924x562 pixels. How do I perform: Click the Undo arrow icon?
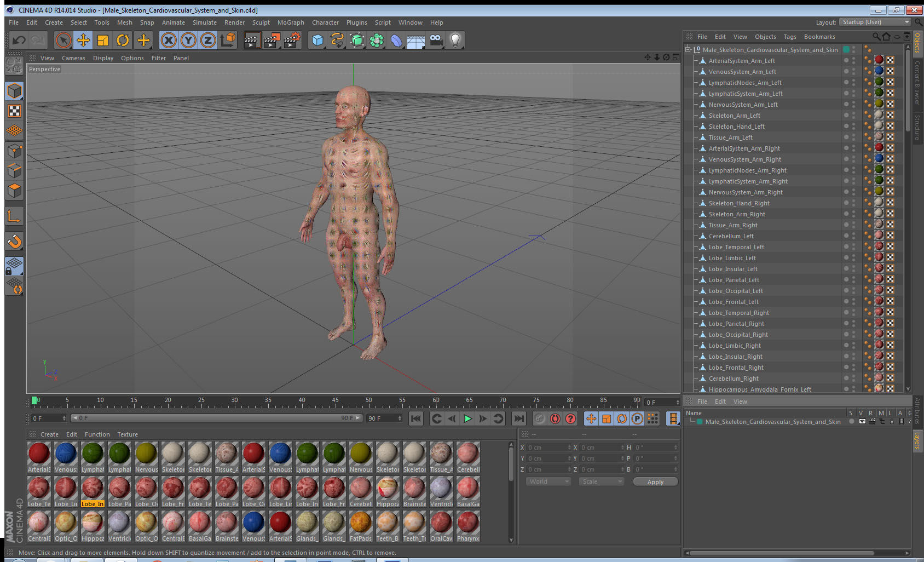click(19, 40)
